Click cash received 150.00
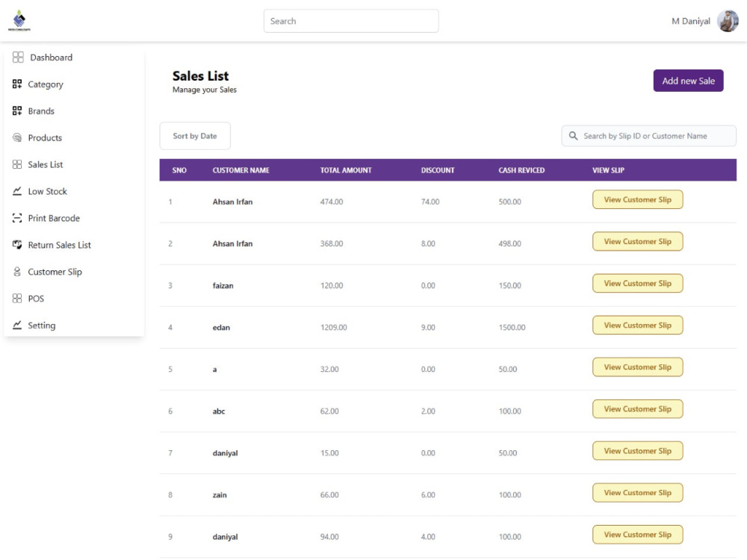This screenshot has height=560, width=747. [509, 286]
